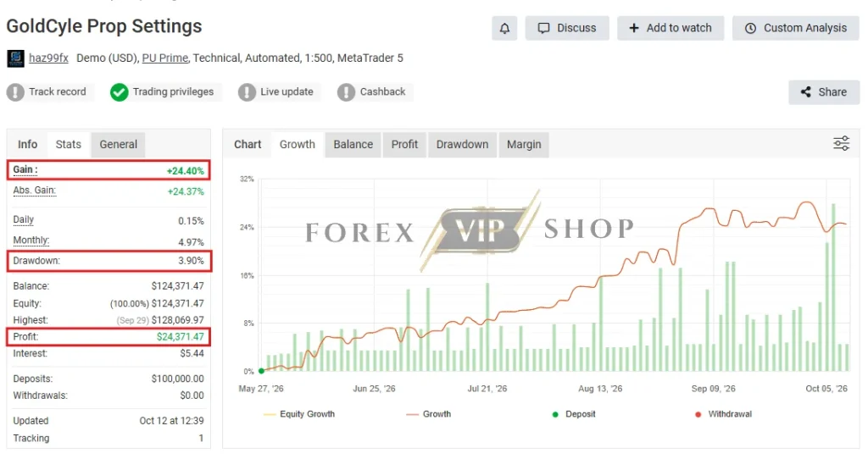Click haz99fx avatar thumbnail
This screenshot has height=459, width=868.
click(15, 58)
